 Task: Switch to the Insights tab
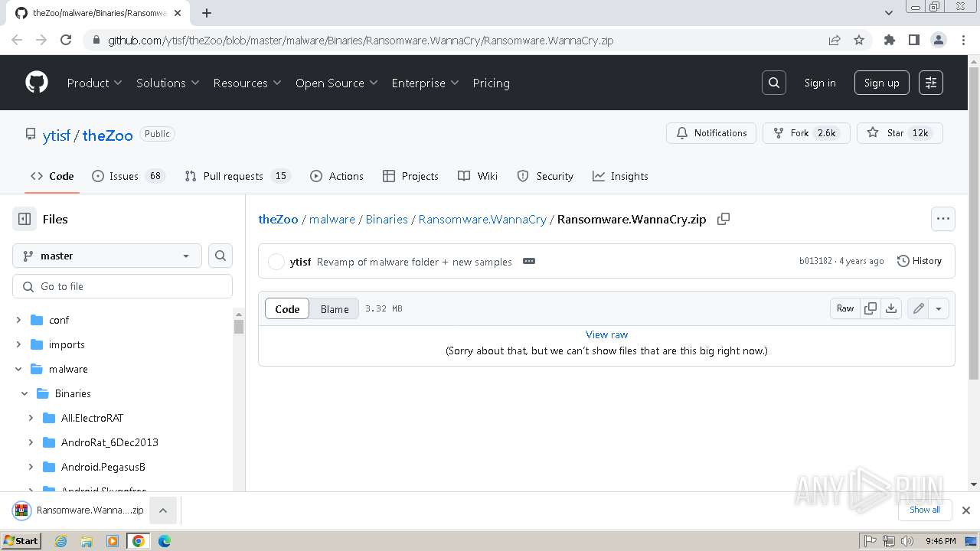tap(620, 176)
